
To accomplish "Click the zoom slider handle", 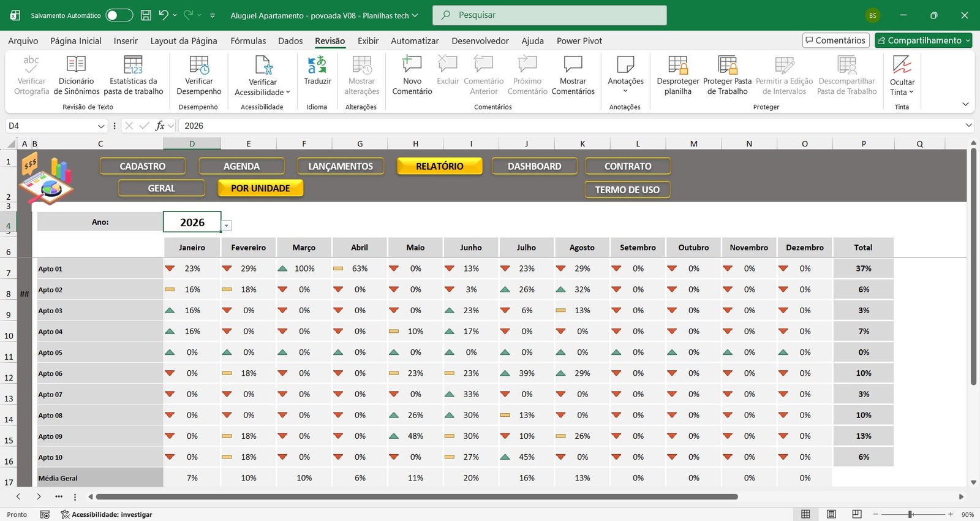I will [x=911, y=514].
